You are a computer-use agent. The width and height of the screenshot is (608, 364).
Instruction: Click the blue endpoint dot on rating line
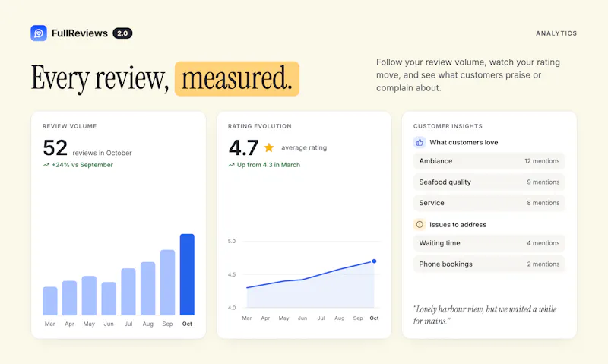click(374, 261)
